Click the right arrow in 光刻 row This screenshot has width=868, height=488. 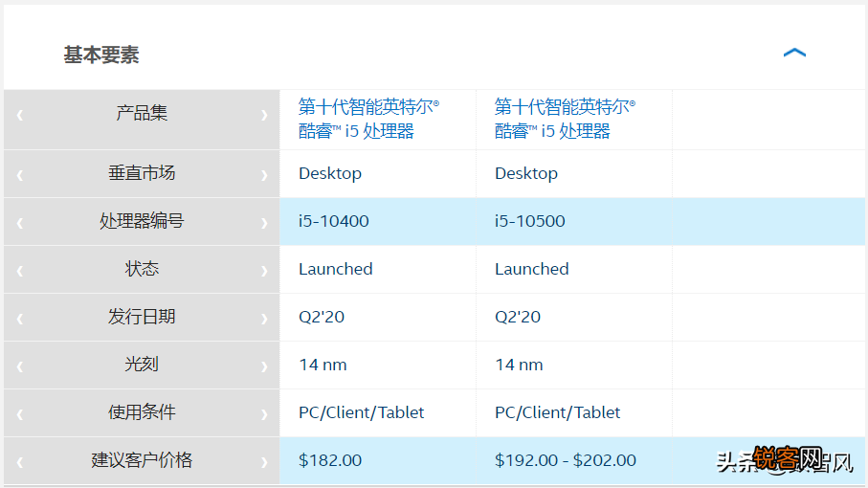click(264, 366)
